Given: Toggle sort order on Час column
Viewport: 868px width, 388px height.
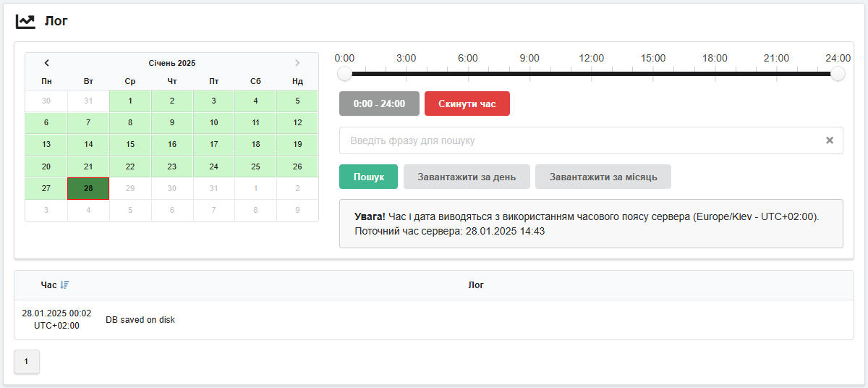Looking at the screenshot, I should pyautogui.click(x=64, y=285).
